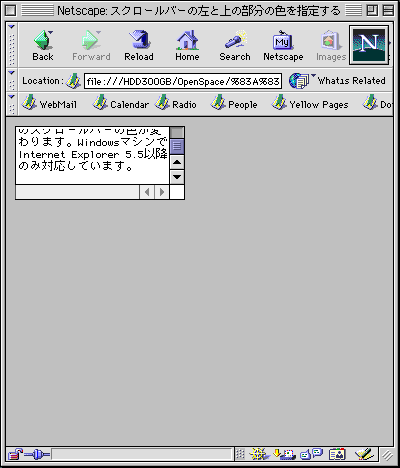Click the online connection plug icon
400x468 pixels.
point(37,454)
